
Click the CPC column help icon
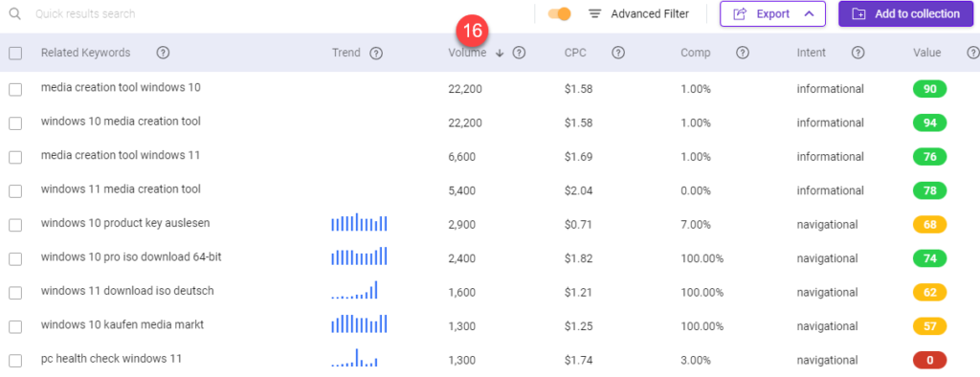[619, 54]
